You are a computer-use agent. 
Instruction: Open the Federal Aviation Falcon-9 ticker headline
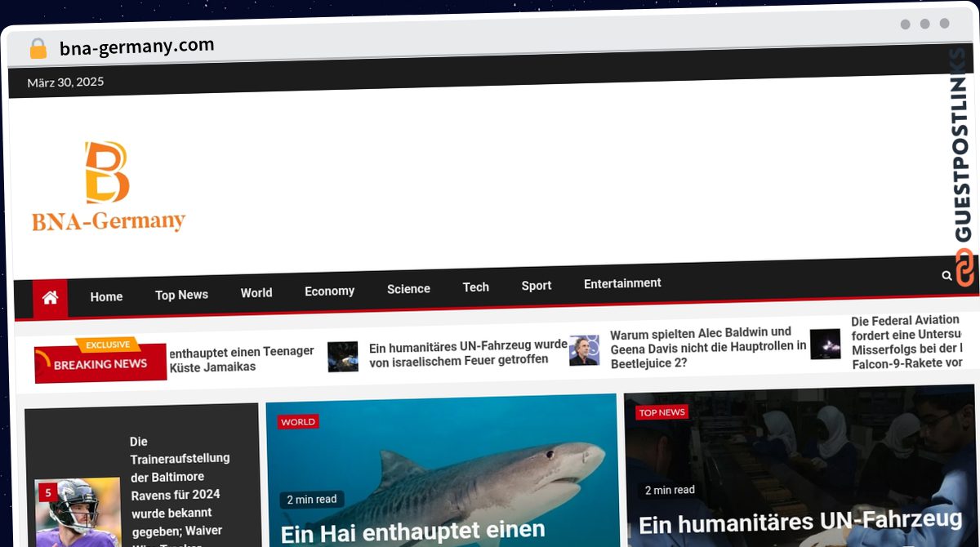click(x=906, y=342)
